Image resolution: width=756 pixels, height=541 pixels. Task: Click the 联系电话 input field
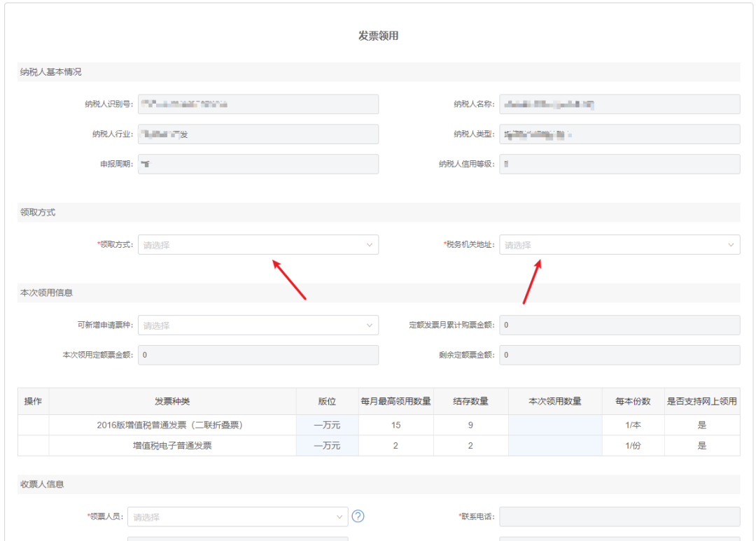coord(619,517)
